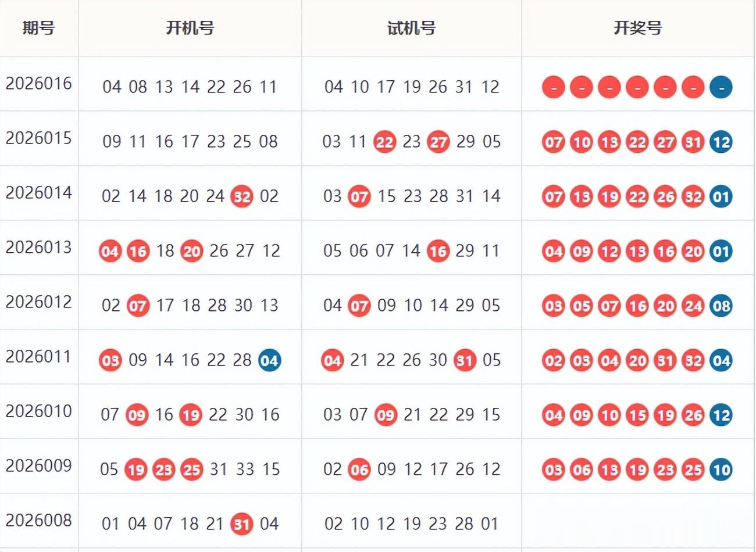This screenshot has height=552, width=756.
Task: Select blue ball 04 in 2026011 开机号
Action: [x=269, y=360]
